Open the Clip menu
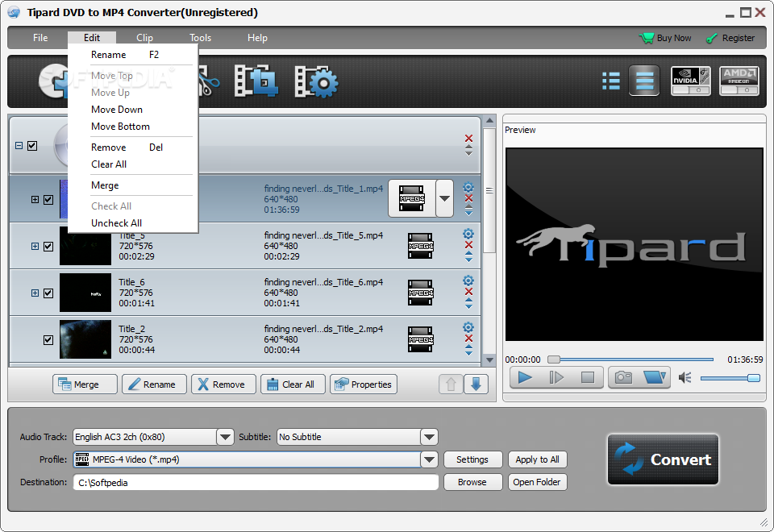This screenshot has height=532, width=774. click(x=144, y=38)
